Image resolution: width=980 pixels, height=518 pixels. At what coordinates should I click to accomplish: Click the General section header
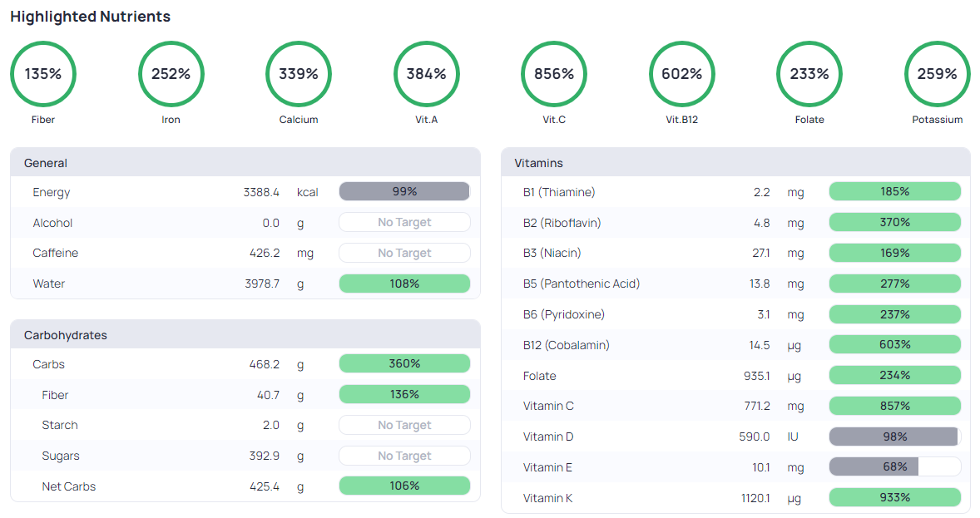(46, 163)
